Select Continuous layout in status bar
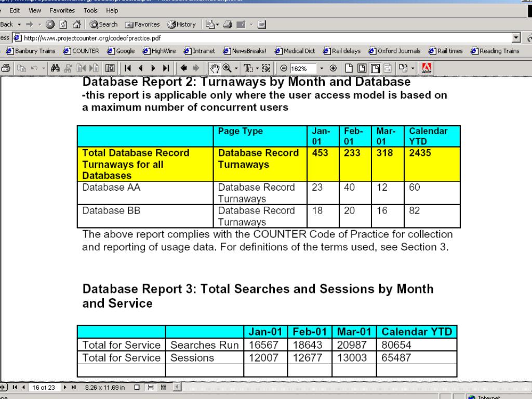The height and width of the screenshot is (399, 532). pyautogui.click(x=151, y=387)
